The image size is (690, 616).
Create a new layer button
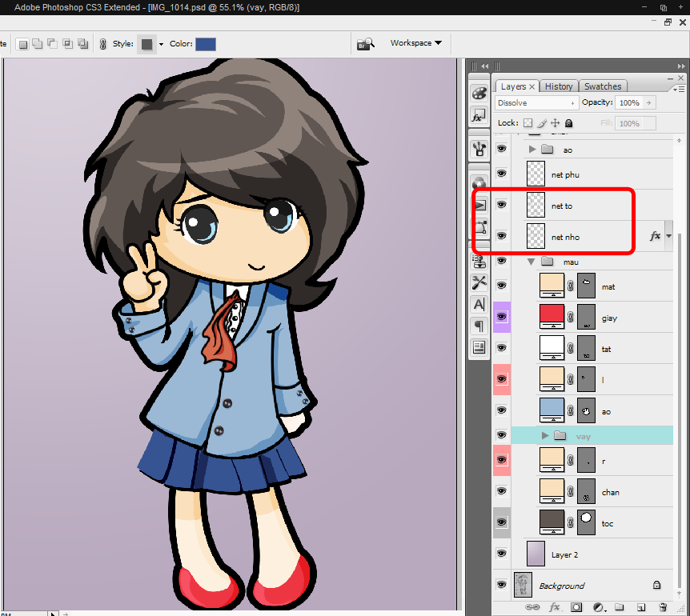[641, 608]
